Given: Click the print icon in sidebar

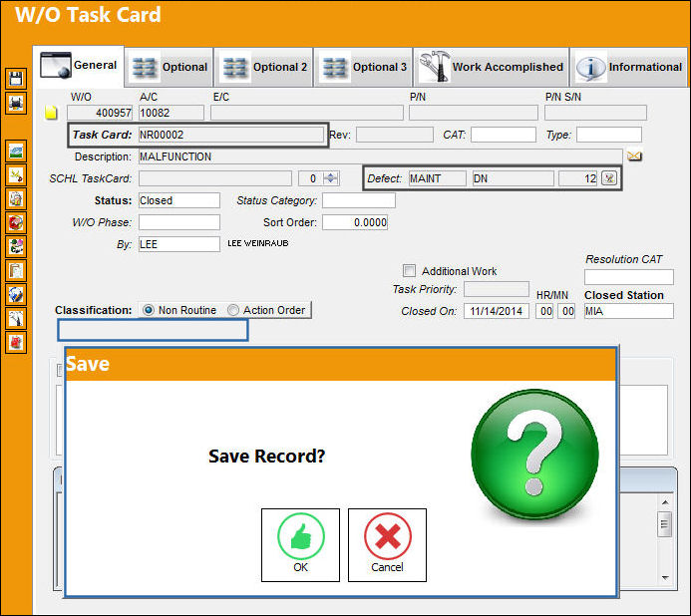Looking at the screenshot, I should (16, 104).
